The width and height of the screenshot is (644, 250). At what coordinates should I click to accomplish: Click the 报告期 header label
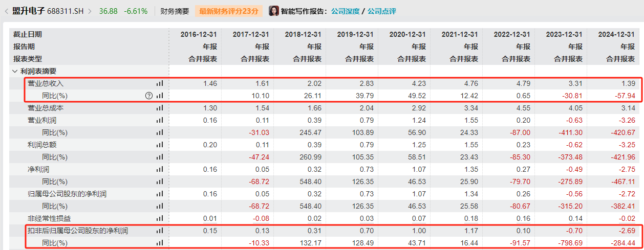(24, 47)
